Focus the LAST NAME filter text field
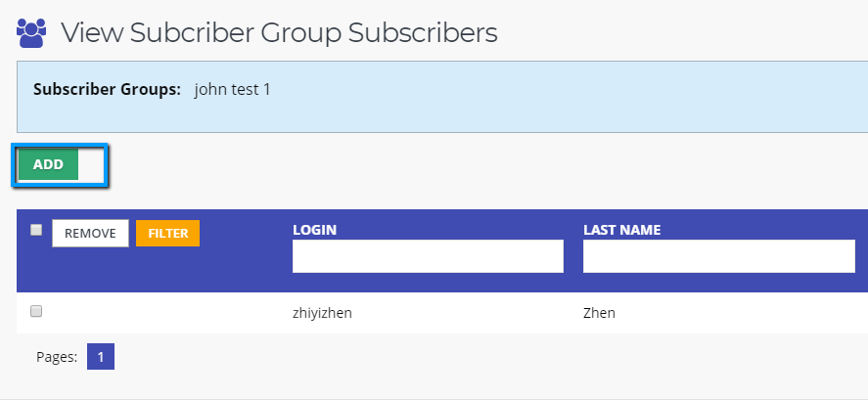The height and width of the screenshot is (400, 868). [x=719, y=256]
